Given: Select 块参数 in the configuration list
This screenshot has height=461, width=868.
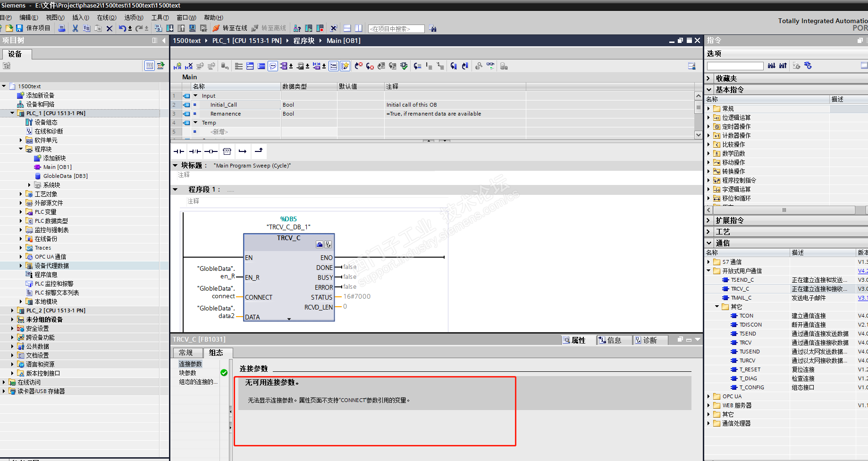Looking at the screenshot, I should click(187, 373).
